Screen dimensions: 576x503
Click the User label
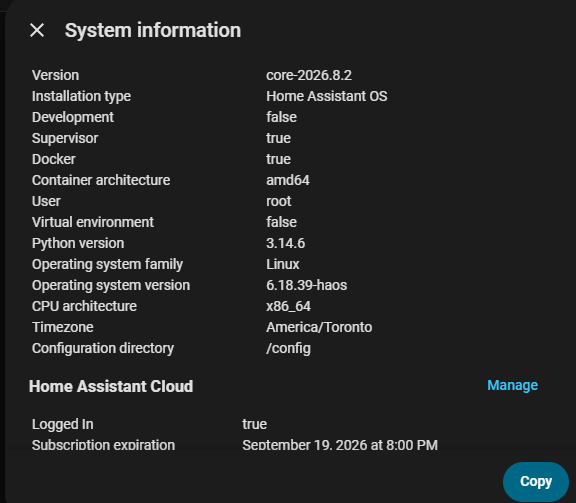pyautogui.click(x=46, y=201)
